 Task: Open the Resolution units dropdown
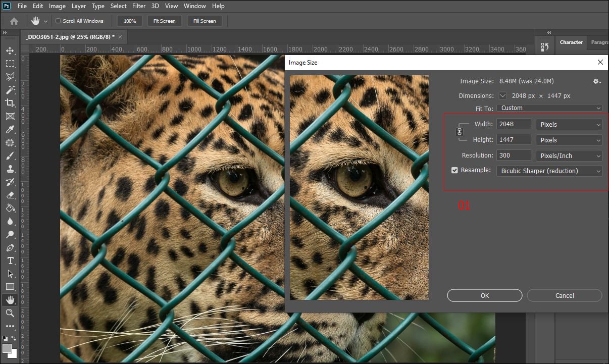[x=569, y=155]
